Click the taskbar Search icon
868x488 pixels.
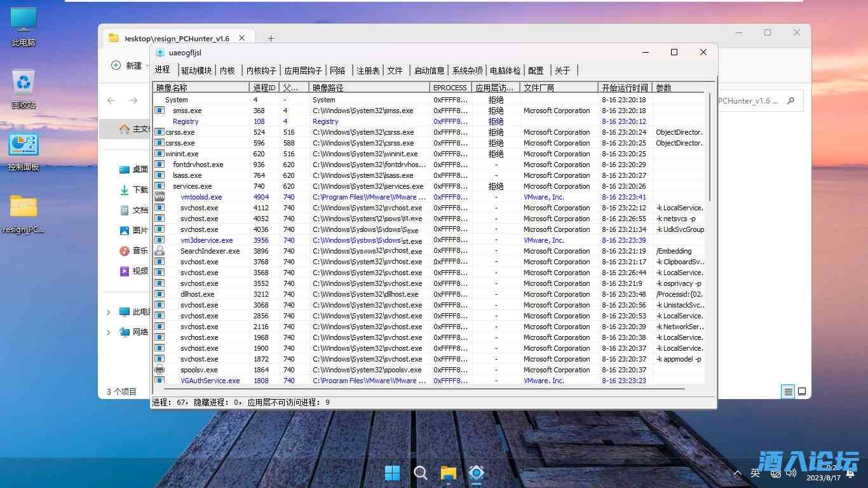[420, 473]
